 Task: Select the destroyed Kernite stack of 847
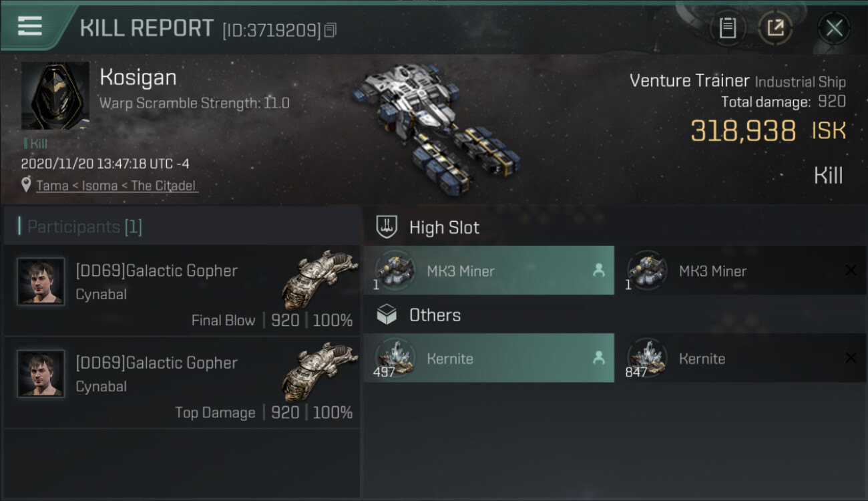(741, 358)
